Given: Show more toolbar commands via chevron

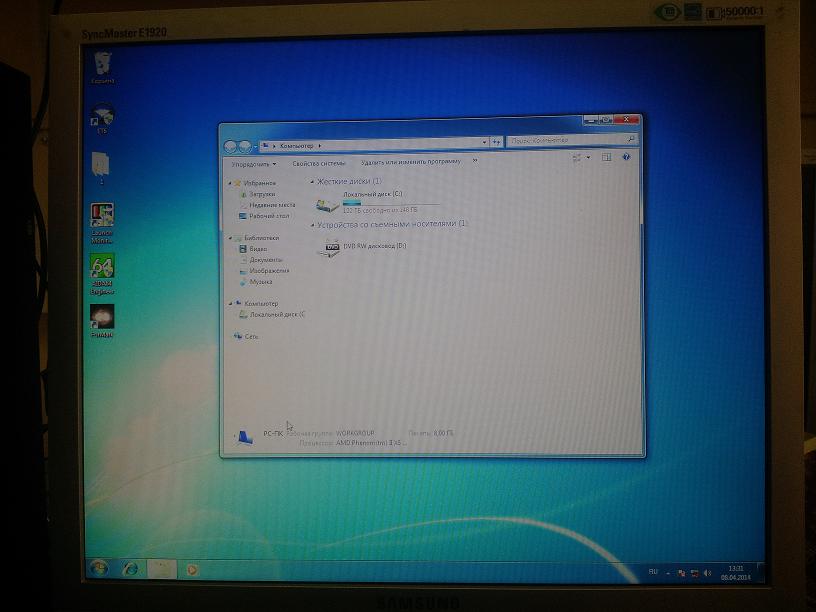Looking at the screenshot, I should [x=474, y=160].
